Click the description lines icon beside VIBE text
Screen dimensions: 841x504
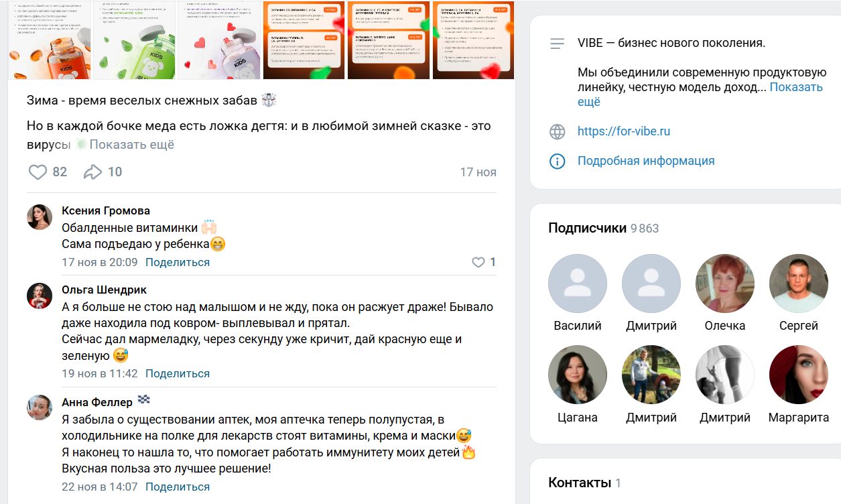(557, 44)
